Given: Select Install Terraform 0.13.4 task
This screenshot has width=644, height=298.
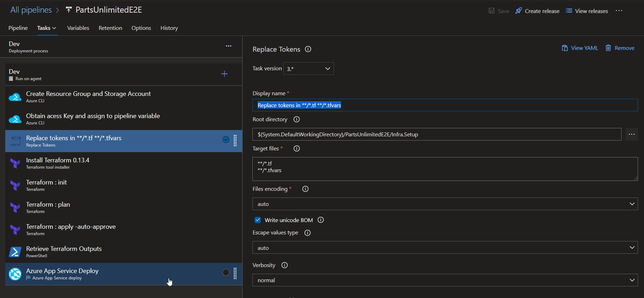Looking at the screenshot, I should 123,163.
